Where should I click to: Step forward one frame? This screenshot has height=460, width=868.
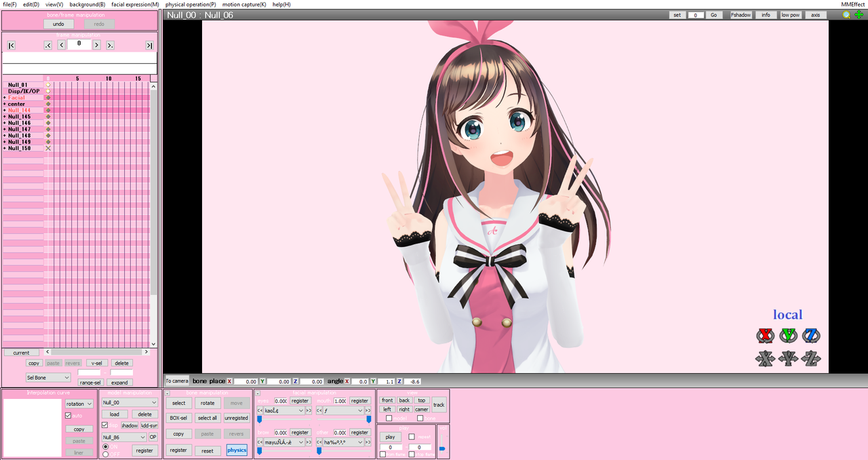coord(96,45)
